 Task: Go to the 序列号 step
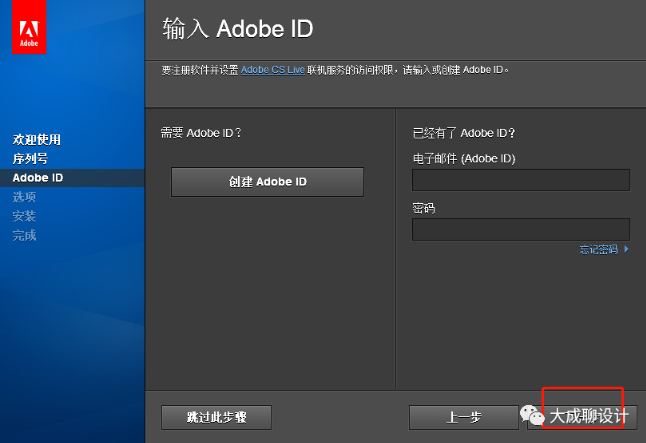click(x=30, y=158)
